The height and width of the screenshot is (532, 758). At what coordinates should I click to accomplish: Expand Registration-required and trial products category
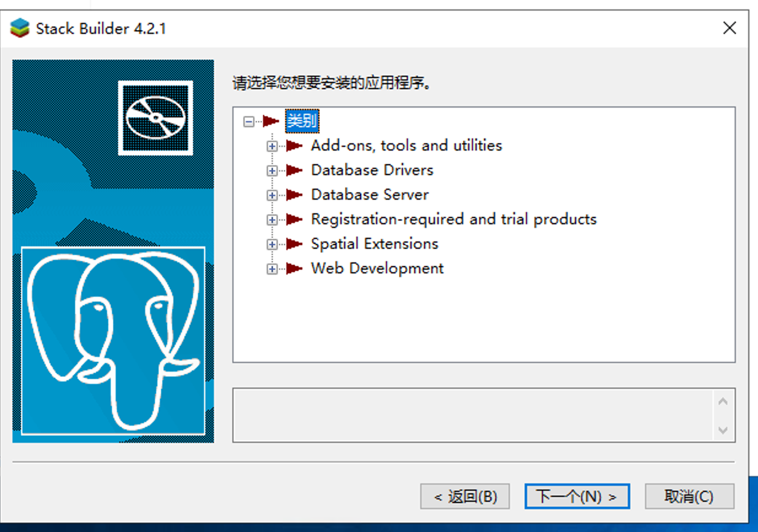coord(272,220)
